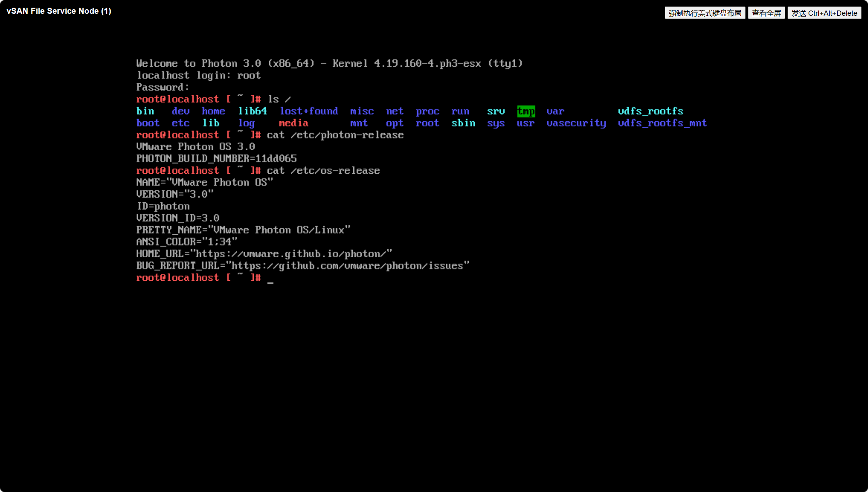Click the NAME="VMware Photon OS" line
Viewport: 868px width, 492px height.
[x=204, y=183]
